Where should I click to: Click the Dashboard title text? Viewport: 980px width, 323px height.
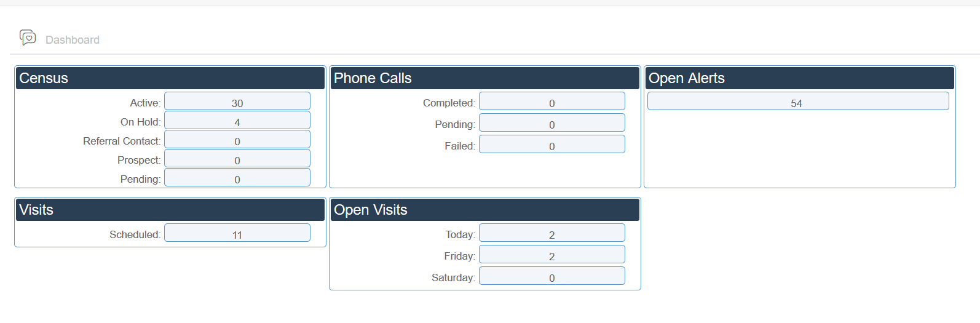[73, 40]
